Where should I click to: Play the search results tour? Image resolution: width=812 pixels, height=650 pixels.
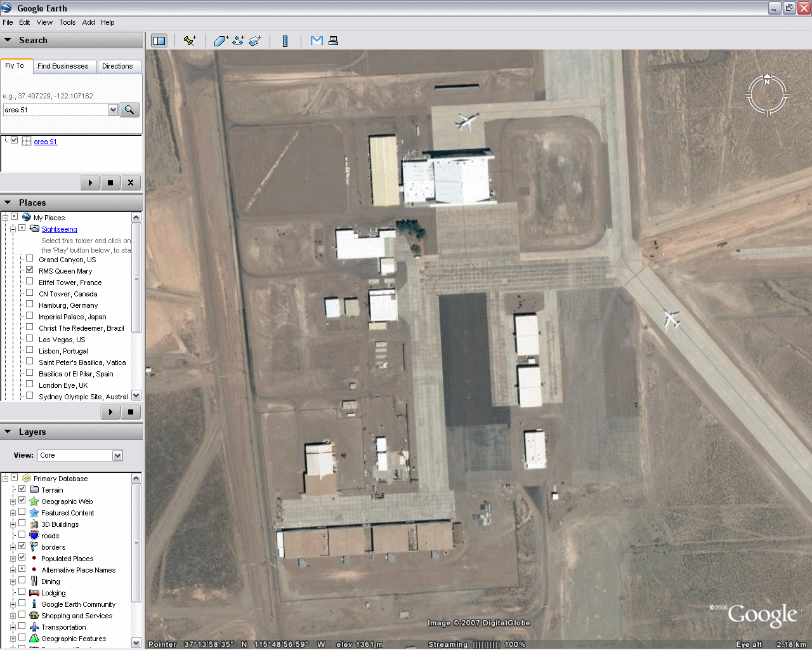coord(90,183)
